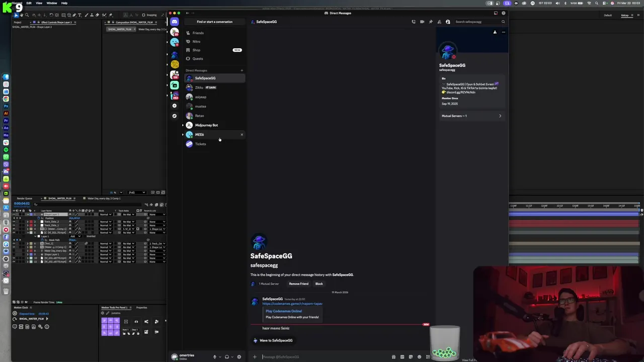Click Shape Layer 2 purple label color swatch
Viewport: 644px width, 362px height.
(x=31, y=214)
